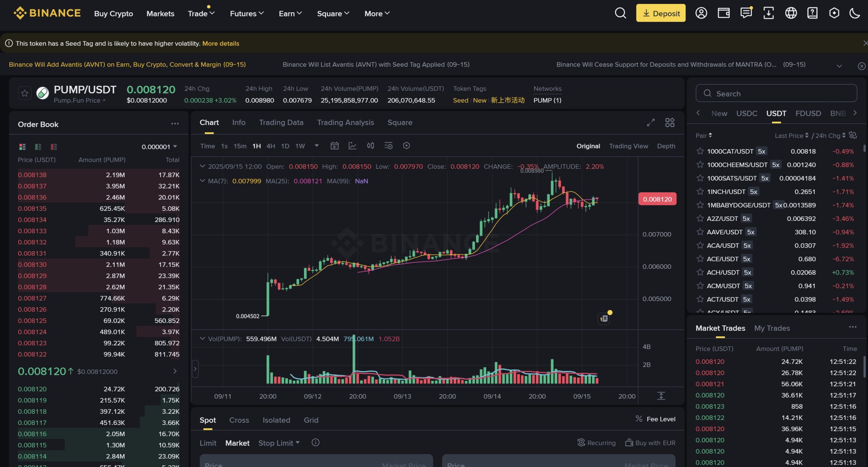This screenshot has width=868, height=467.
Task: Favorite 1000CAT/USDT with its star
Action: pyautogui.click(x=700, y=151)
